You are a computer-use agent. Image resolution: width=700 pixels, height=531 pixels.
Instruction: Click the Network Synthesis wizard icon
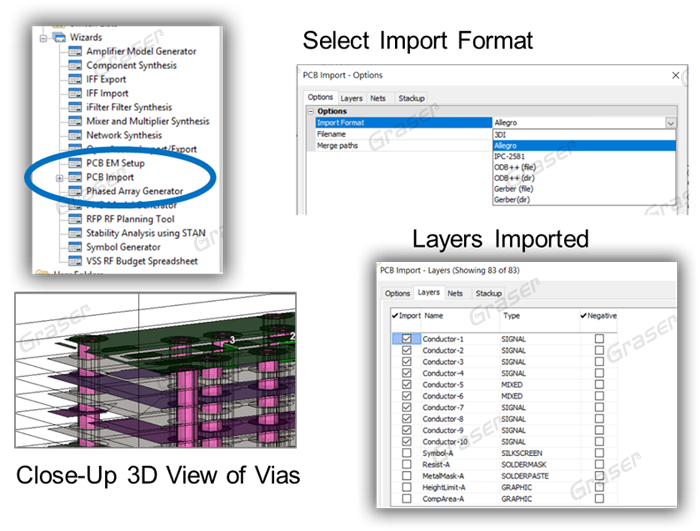pos(75,135)
